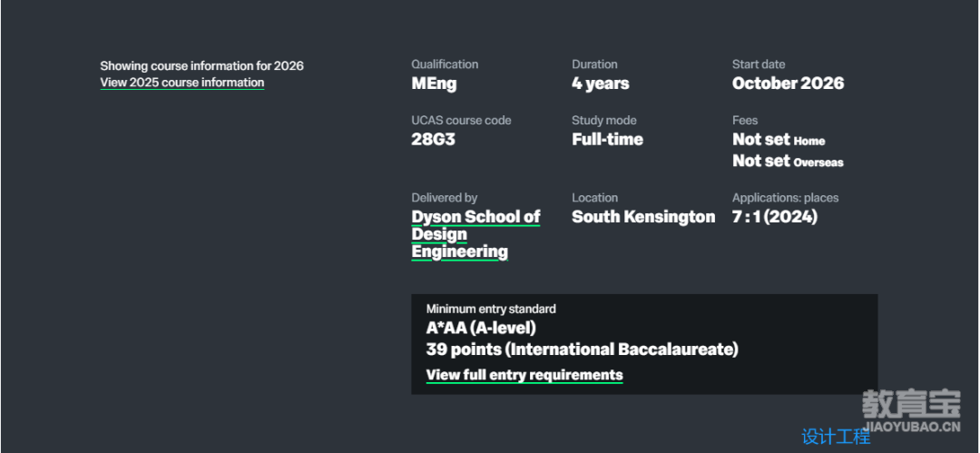The image size is (980, 453).
Task: Click the Not set Overseas fee
Action: tap(788, 162)
